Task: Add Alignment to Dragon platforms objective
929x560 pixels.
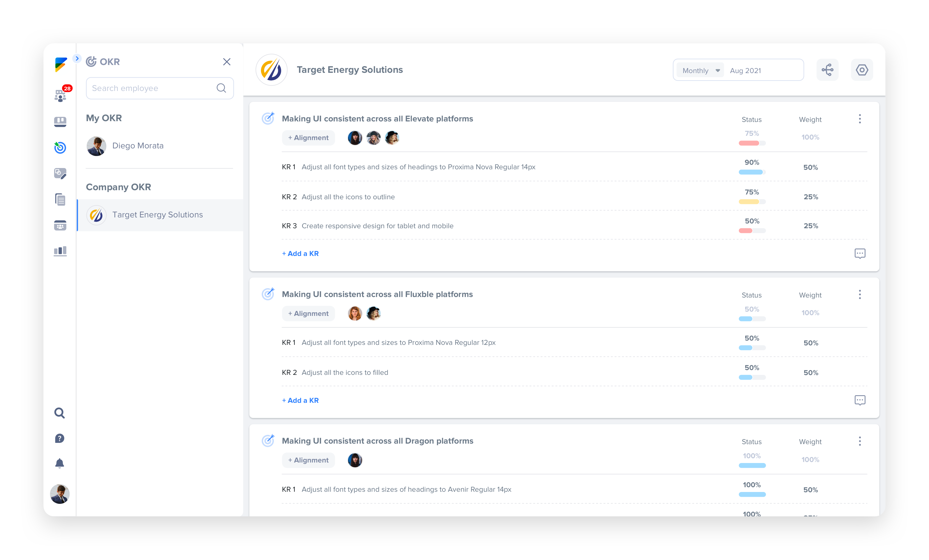Action: (308, 460)
